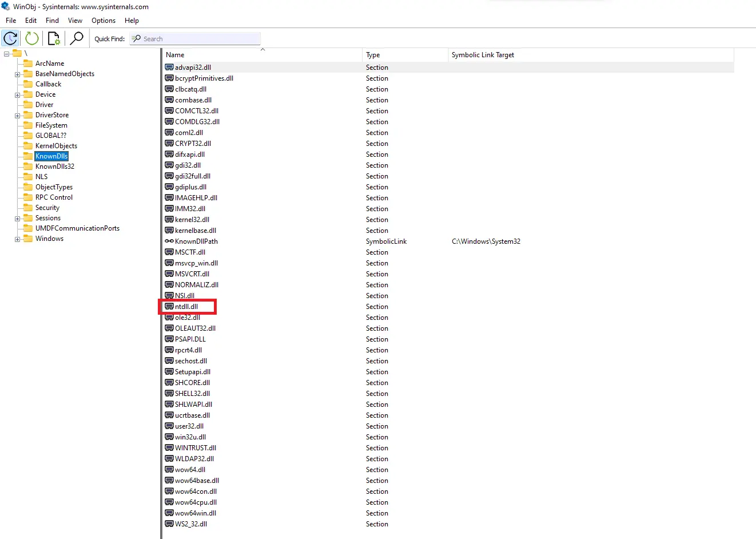Image resolution: width=756 pixels, height=539 pixels.
Task: Toggle the auto-refresh clock toolbar icon
Action: click(10, 38)
